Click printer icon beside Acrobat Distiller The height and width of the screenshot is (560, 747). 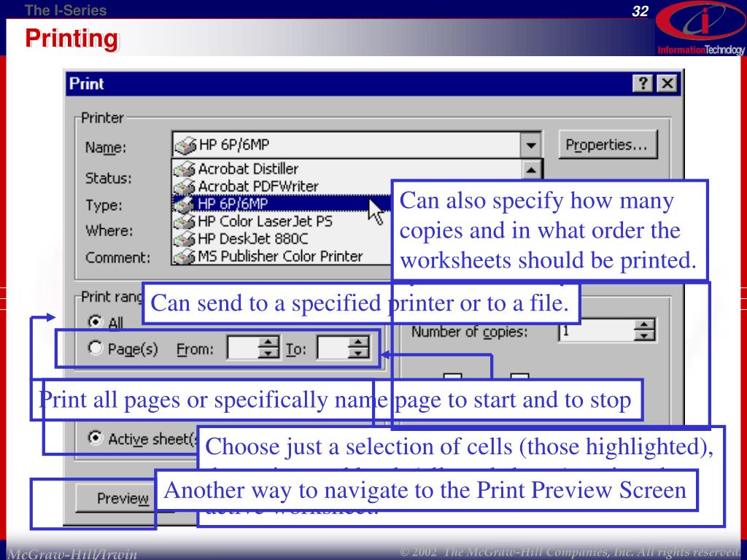pos(185,169)
